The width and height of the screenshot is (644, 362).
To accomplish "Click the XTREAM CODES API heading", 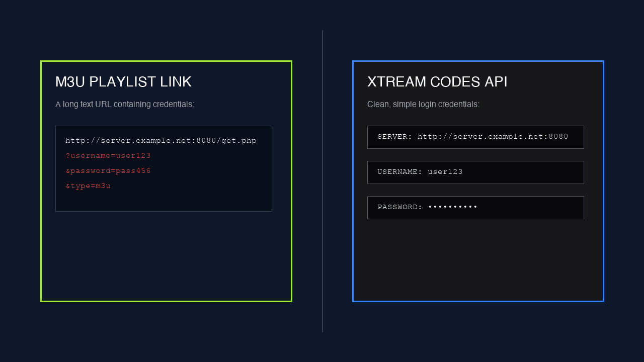I will click(437, 82).
